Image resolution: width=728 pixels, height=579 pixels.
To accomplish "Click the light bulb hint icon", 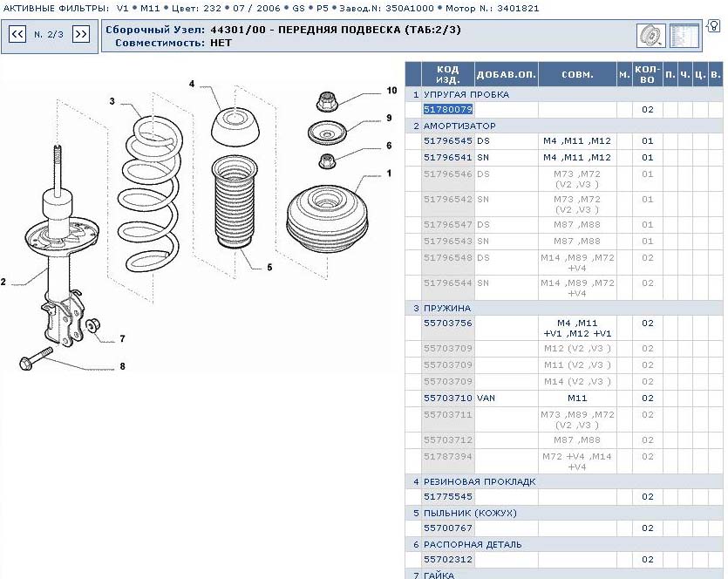I will click(714, 26).
